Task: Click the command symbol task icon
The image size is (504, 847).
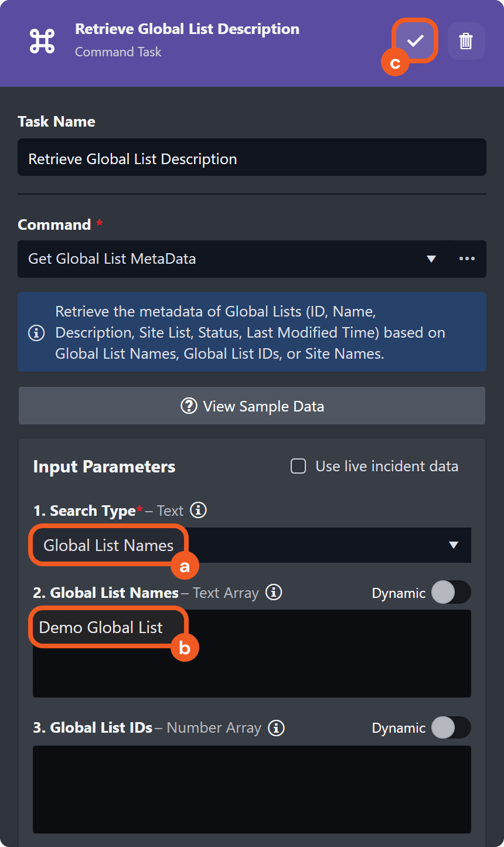Action: pyautogui.click(x=42, y=41)
